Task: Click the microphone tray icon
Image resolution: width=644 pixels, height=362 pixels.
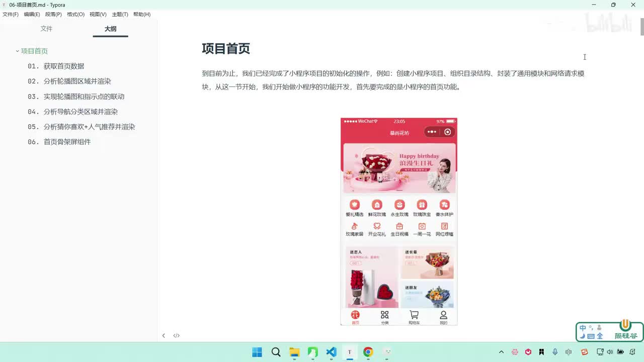Action: 555,352
